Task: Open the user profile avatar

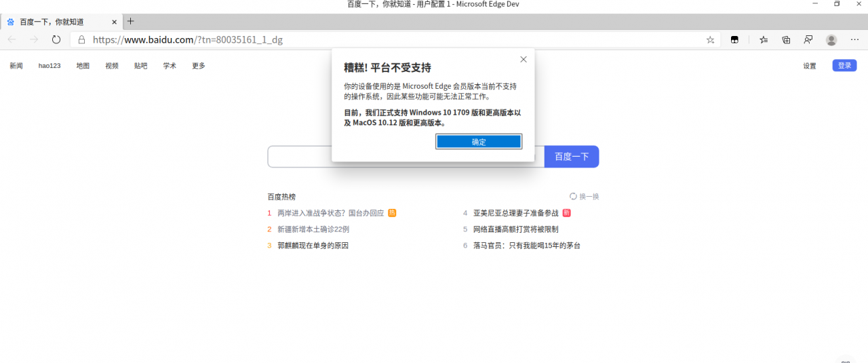Action: [x=831, y=40]
